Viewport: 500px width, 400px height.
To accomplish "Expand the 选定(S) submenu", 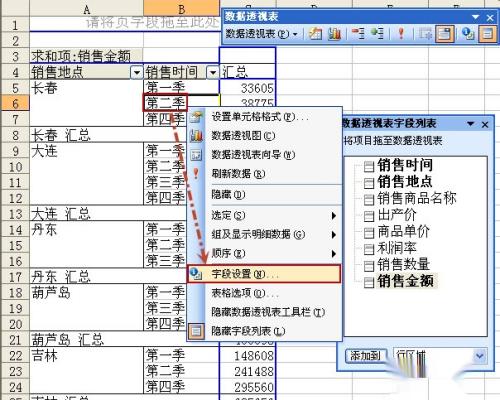I will (265, 215).
